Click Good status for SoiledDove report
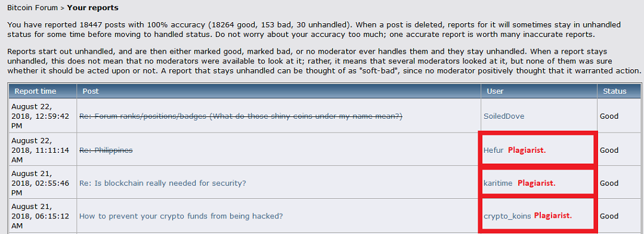The image size is (644, 234). (609, 116)
